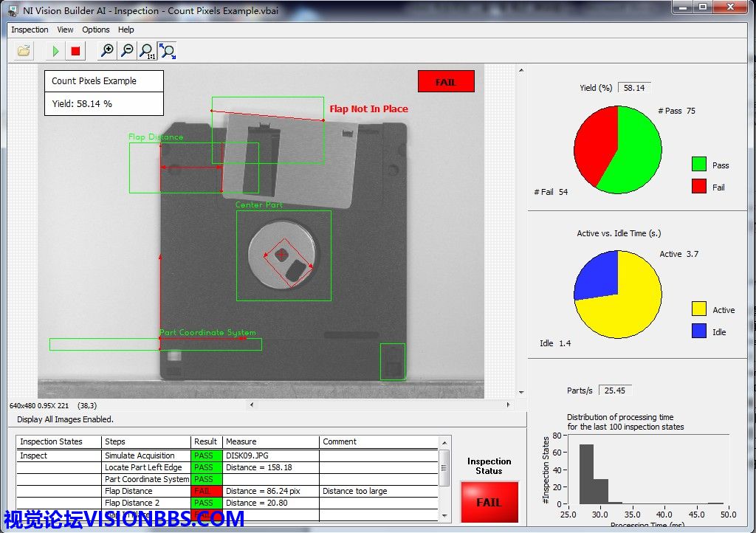Zoom out of the inspection image

click(127, 51)
